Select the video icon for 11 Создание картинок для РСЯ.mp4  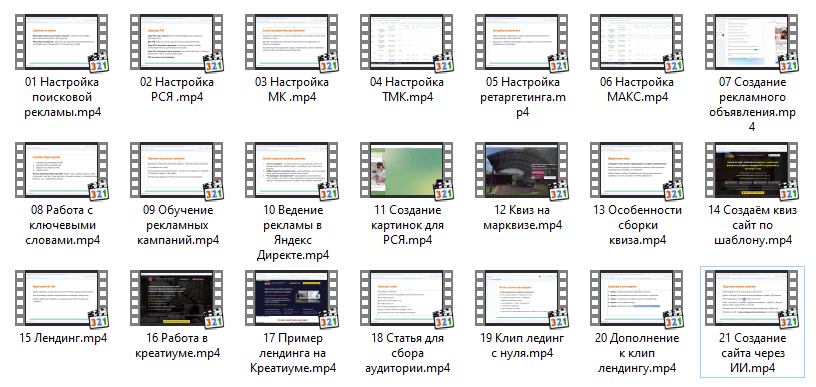click(408, 171)
